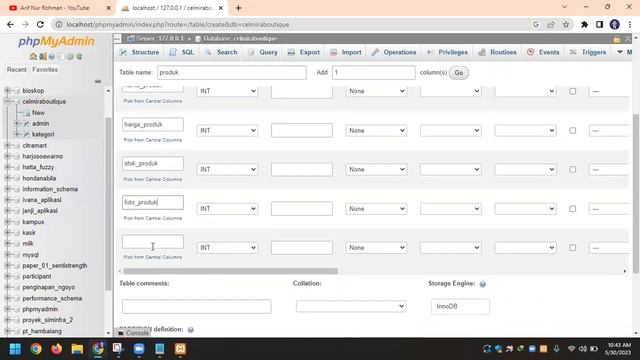Open a new browser tab with plus icon
The image size is (640, 360).
click(238, 8)
